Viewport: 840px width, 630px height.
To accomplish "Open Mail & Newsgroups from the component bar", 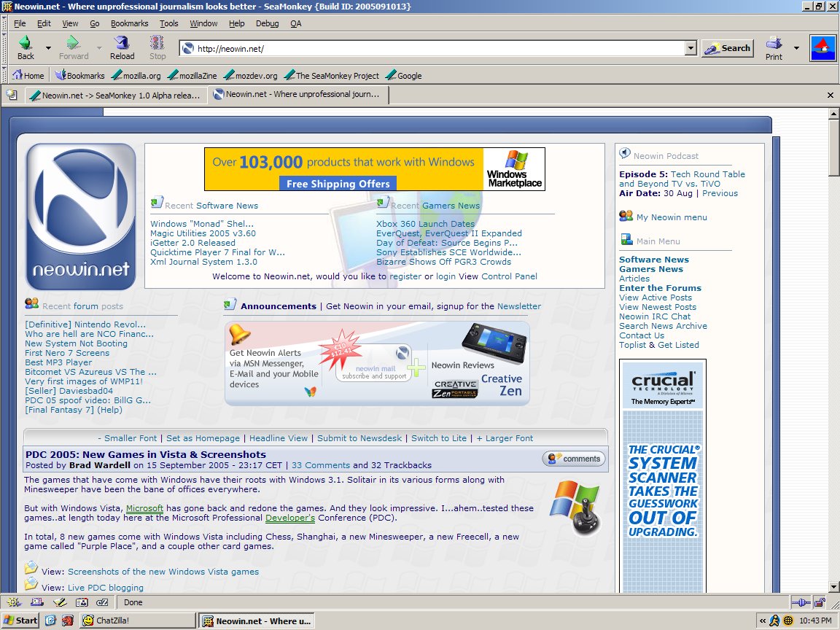I will 36,602.
